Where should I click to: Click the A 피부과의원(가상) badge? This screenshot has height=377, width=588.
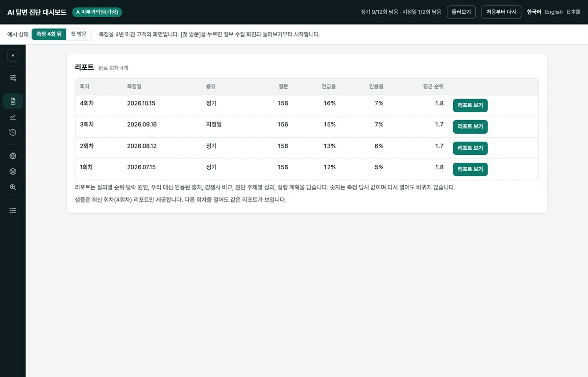pyautogui.click(x=97, y=12)
